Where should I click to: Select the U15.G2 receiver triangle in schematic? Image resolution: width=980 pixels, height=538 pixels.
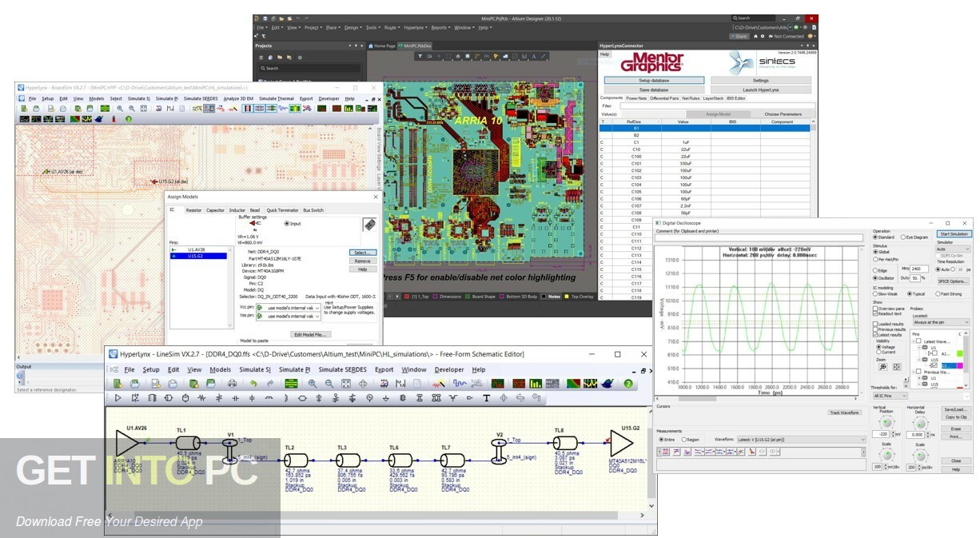[x=620, y=441]
